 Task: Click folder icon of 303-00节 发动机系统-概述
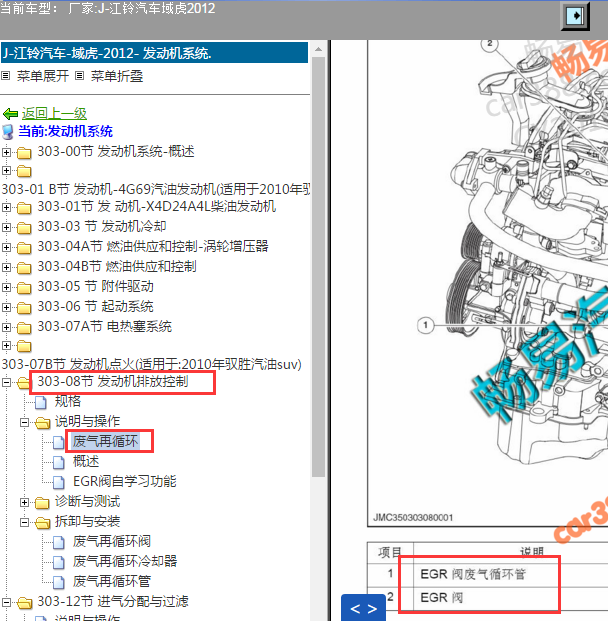pos(24,152)
